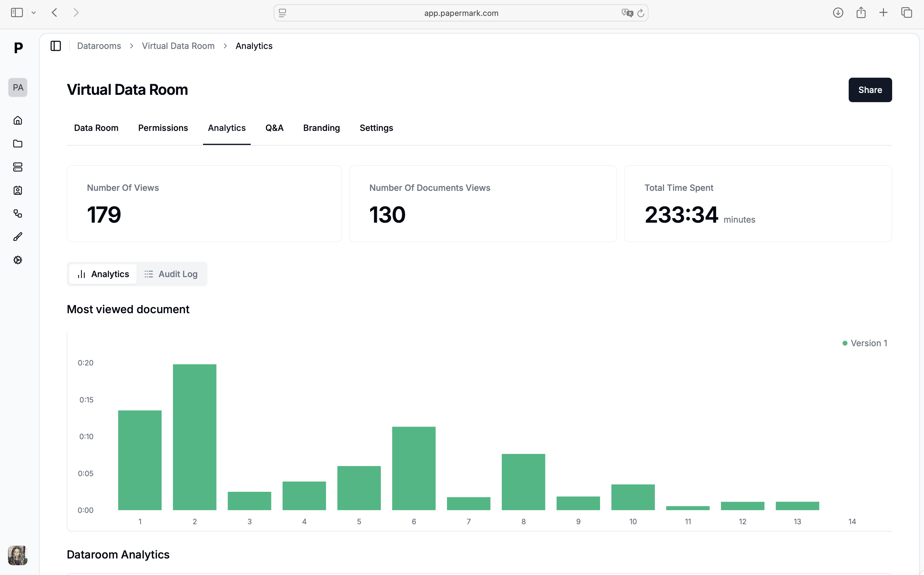Screen dimensions: 924x575
Task: Click the Papermark P logo
Action: click(17, 48)
